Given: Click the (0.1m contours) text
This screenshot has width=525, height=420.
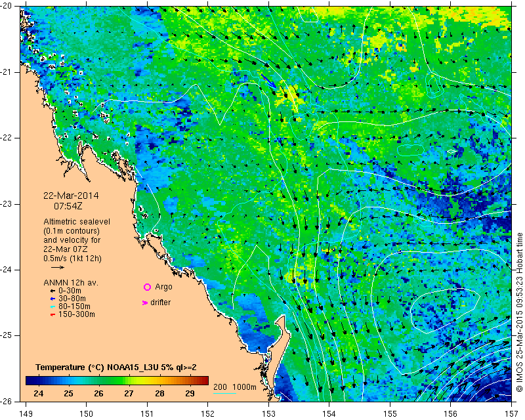Looking at the screenshot, I should pyautogui.click(x=72, y=231).
